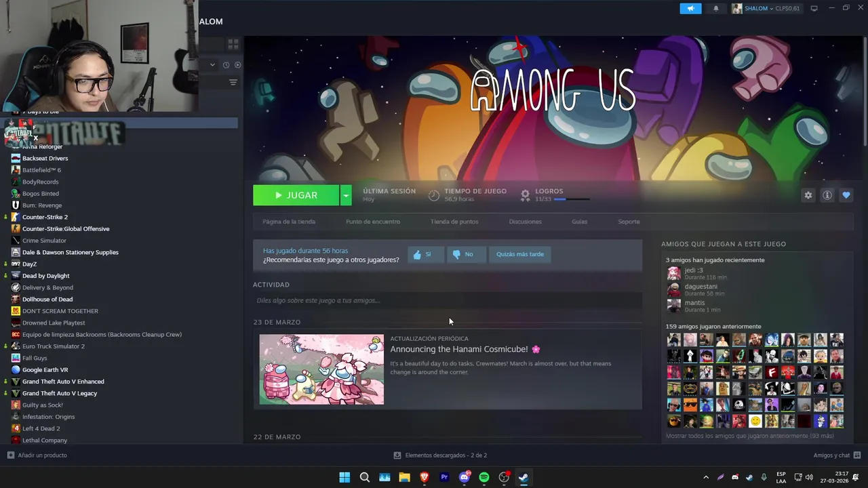Open the announcements megaphone icon
This screenshot has width=868, height=488.
click(690, 8)
